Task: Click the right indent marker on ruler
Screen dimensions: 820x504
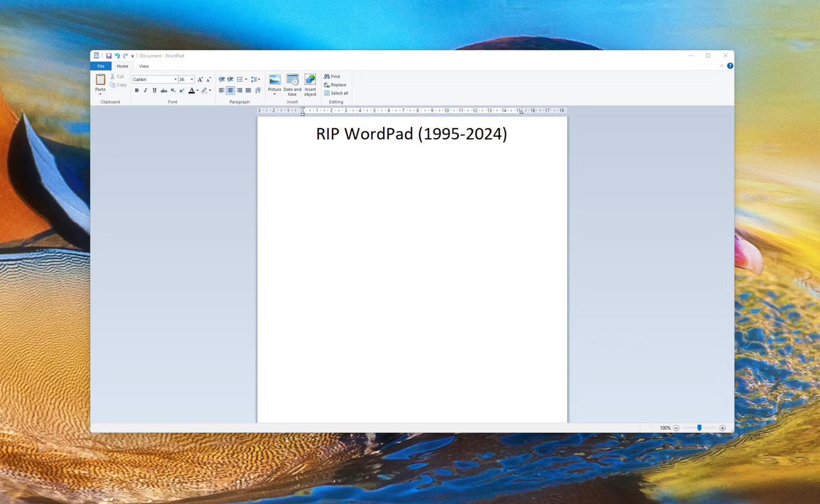Action: click(x=521, y=112)
